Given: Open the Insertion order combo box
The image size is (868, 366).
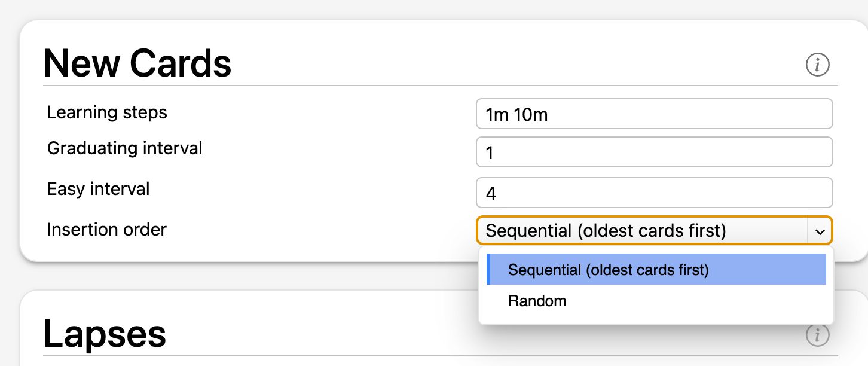Looking at the screenshot, I should (654, 230).
